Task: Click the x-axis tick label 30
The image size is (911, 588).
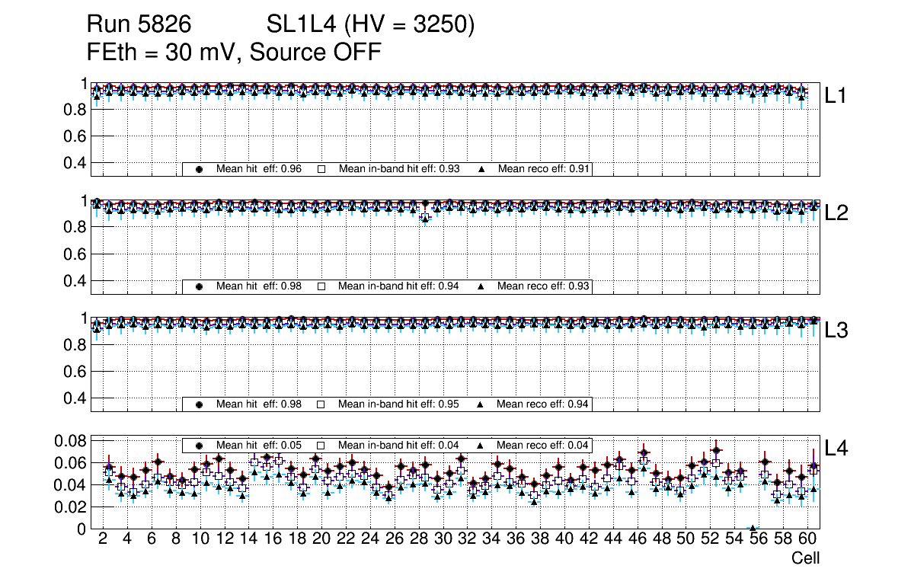Action: click(x=443, y=539)
